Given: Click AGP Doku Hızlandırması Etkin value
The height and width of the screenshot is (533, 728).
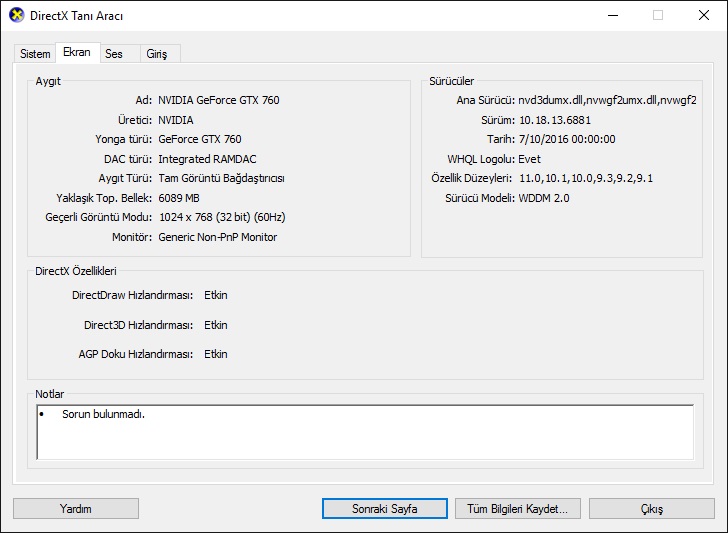Looking at the screenshot, I should [216, 354].
